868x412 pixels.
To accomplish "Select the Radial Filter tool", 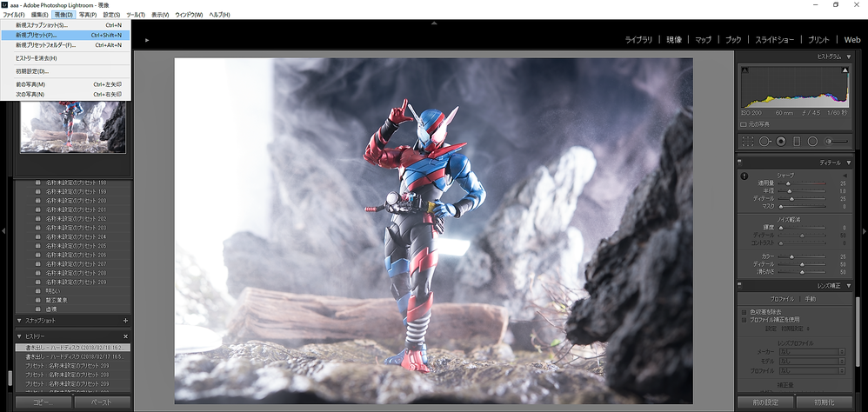I will coord(812,142).
